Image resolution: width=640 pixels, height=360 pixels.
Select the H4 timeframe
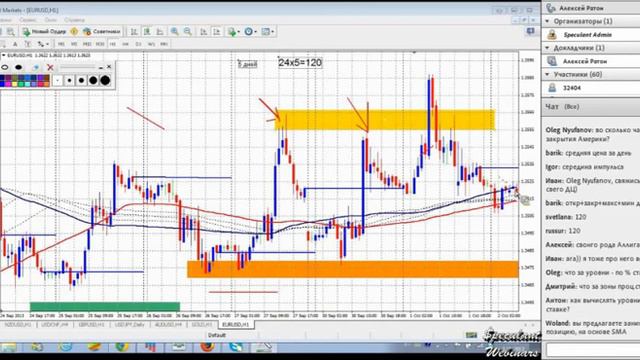pos(125,44)
